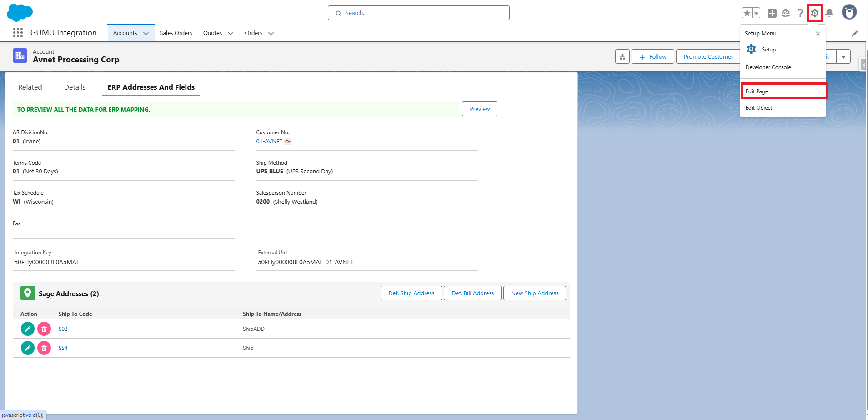The height and width of the screenshot is (420, 868).
Task: Open the Quotes navigation tab
Action: click(212, 33)
